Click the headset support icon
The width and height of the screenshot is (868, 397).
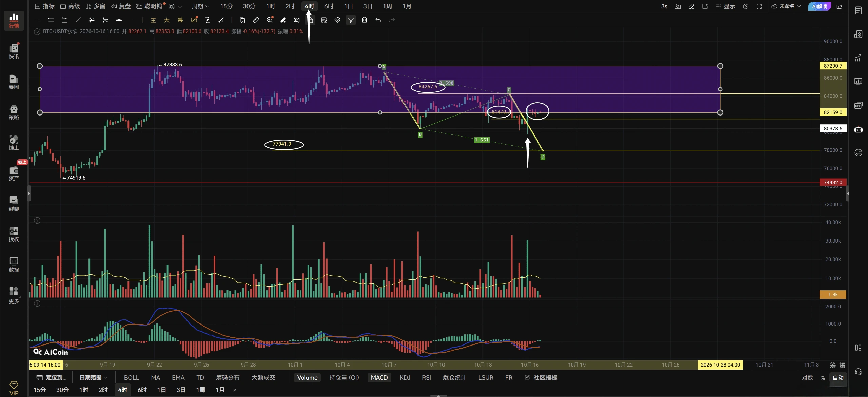858,372
